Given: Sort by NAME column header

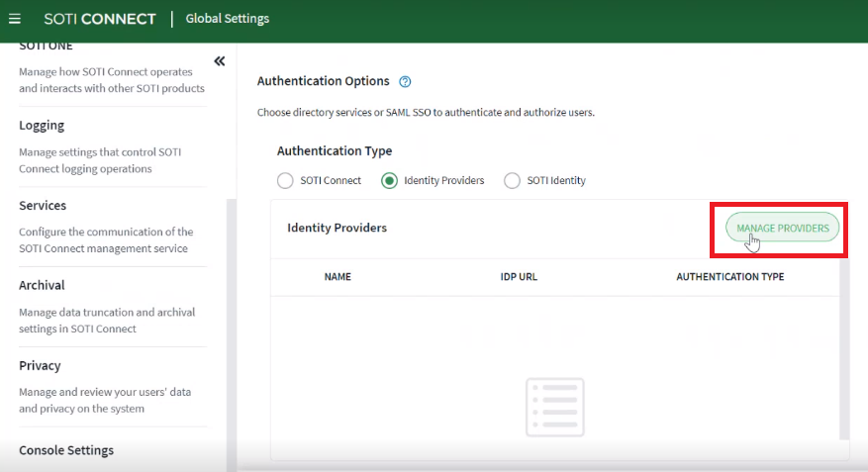Looking at the screenshot, I should click(338, 277).
